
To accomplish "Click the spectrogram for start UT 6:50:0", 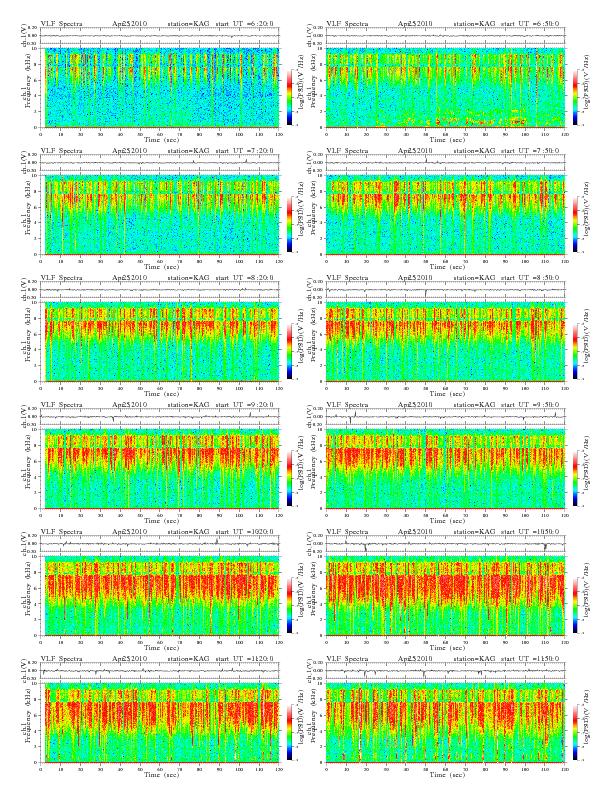I will 445,88.
